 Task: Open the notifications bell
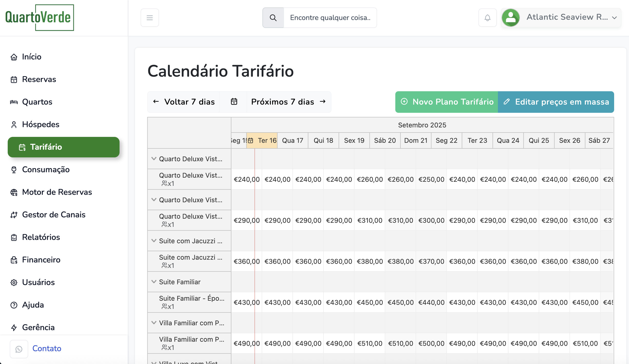tap(487, 18)
